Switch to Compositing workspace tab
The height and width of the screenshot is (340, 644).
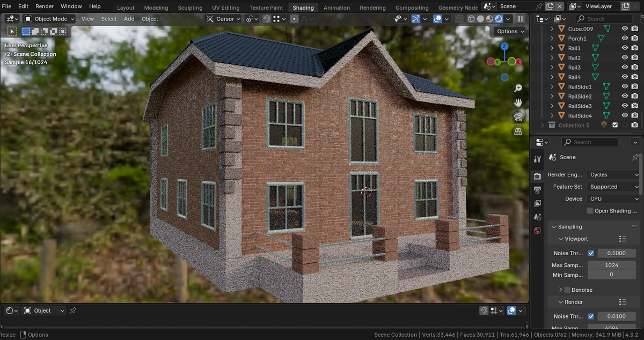click(x=412, y=8)
